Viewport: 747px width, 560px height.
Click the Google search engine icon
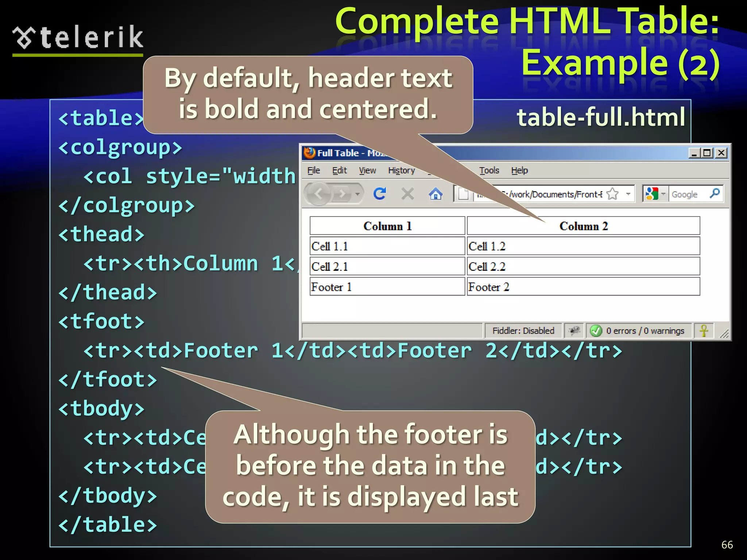651,194
